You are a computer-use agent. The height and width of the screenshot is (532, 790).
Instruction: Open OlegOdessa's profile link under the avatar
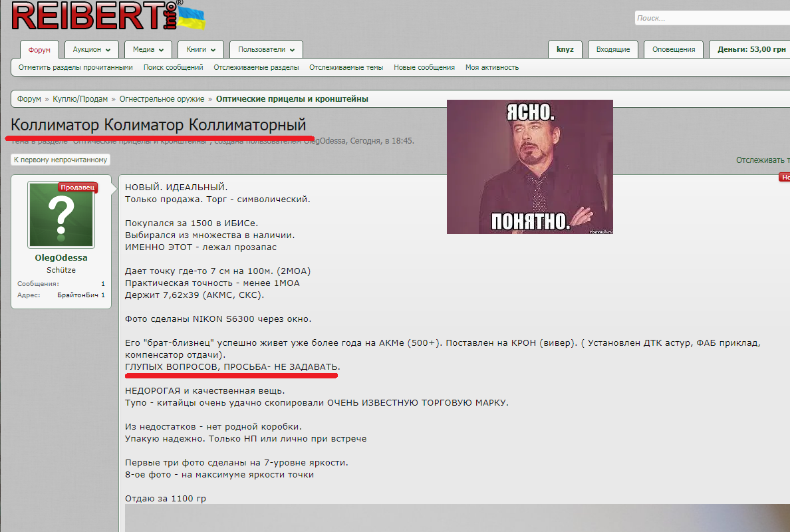pos(61,257)
